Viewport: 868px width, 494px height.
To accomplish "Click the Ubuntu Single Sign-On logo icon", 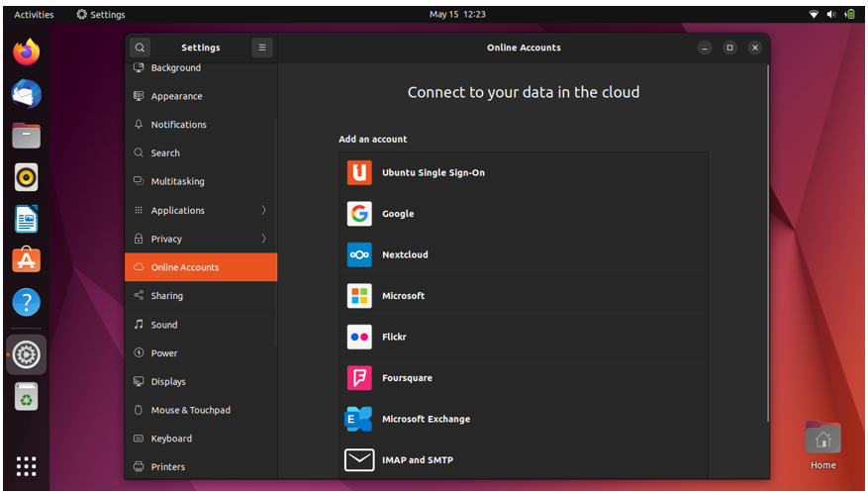I will 359,173.
